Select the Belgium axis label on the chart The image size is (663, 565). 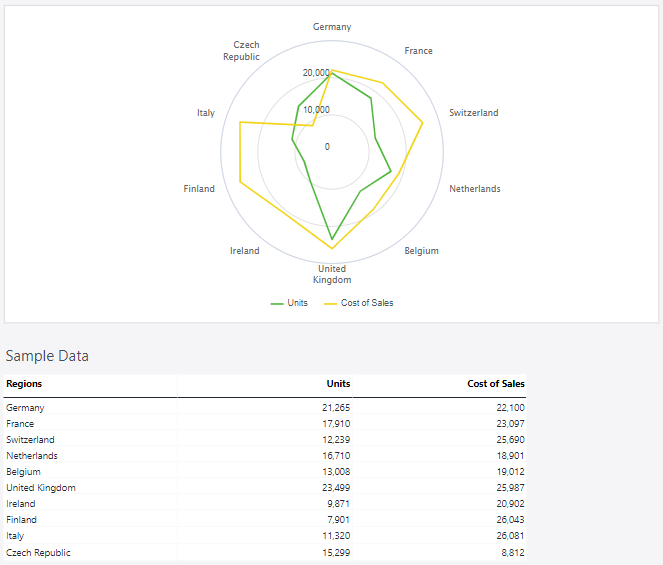(421, 251)
